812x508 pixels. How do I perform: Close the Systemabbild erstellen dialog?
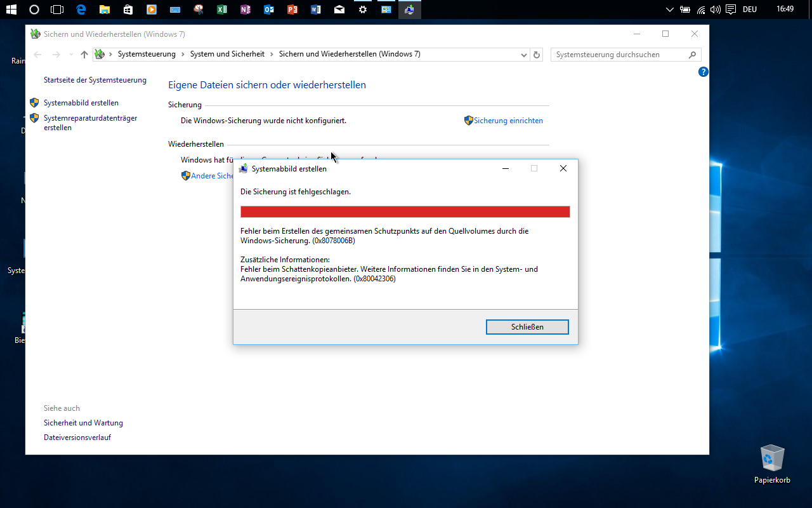click(x=563, y=168)
